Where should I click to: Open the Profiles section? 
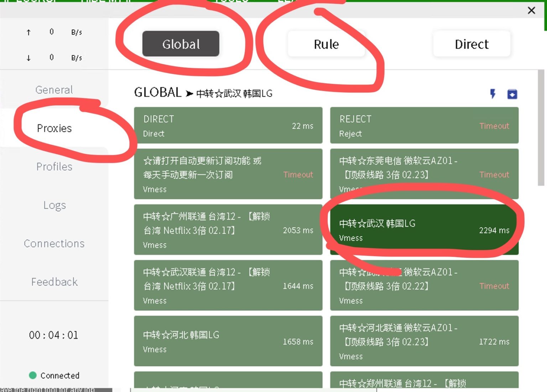click(x=54, y=166)
